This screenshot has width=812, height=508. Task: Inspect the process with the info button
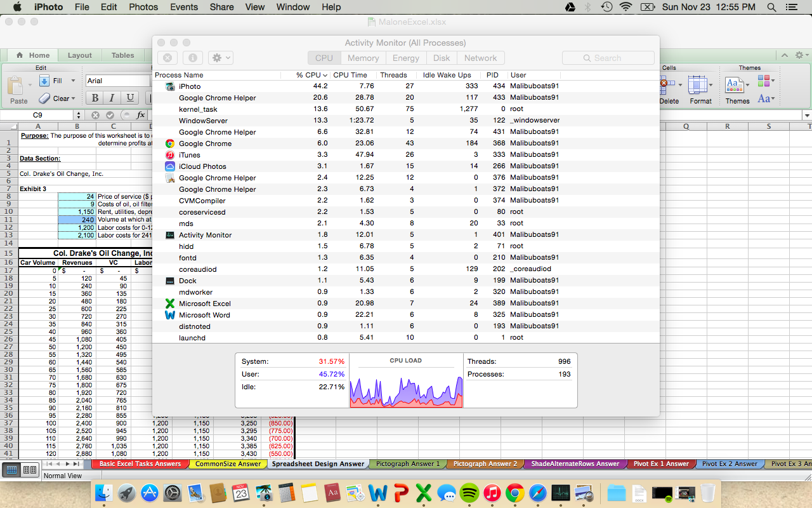click(x=192, y=58)
